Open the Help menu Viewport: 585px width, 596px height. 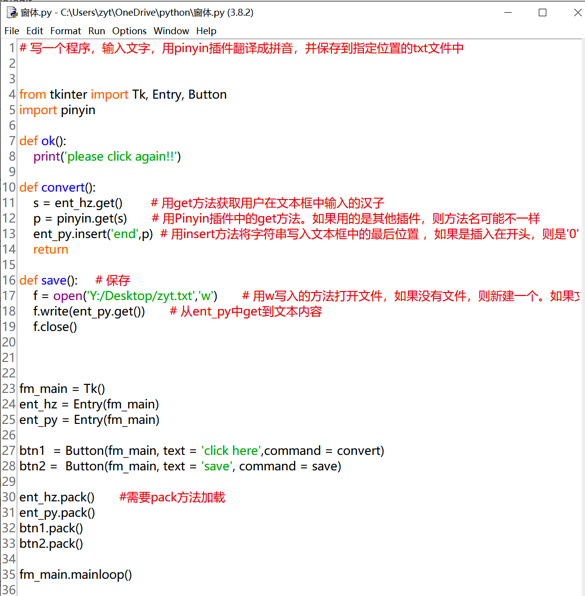pyautogui.click(x=206, y=31)
